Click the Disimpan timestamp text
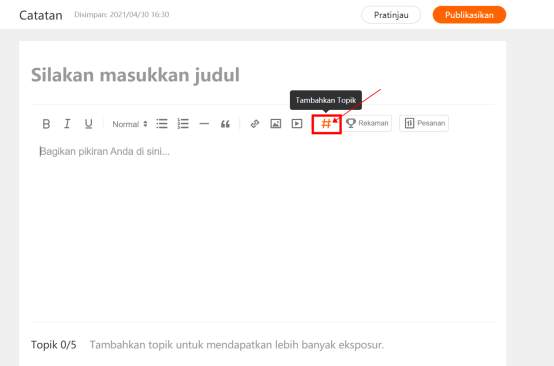This screenshot has height=366, width=554. [x=122, y=14]
